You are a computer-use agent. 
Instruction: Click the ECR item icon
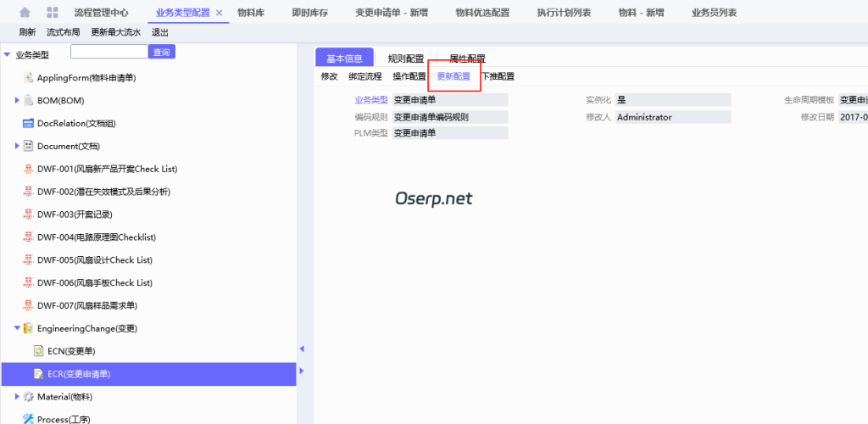pyautogui.click(x=38, y=374)
